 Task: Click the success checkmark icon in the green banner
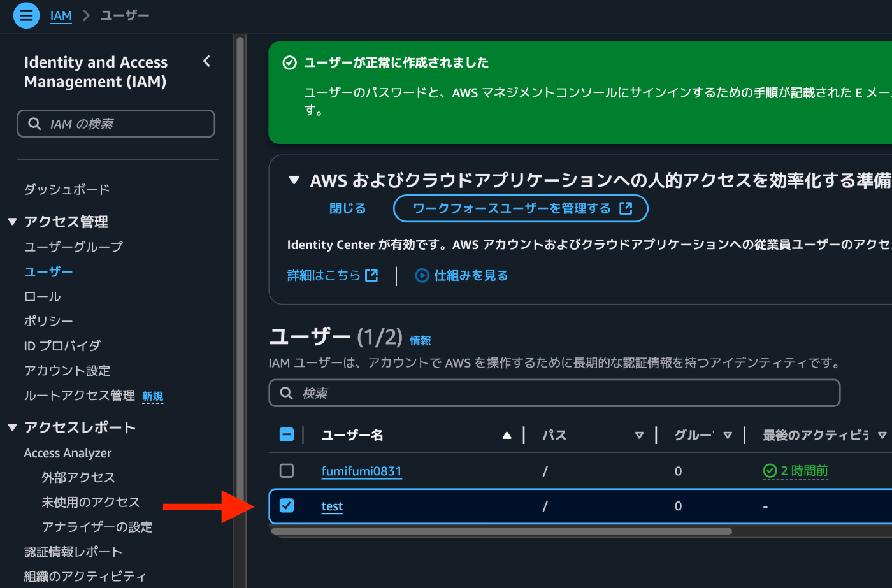click(x=289, y=62)
